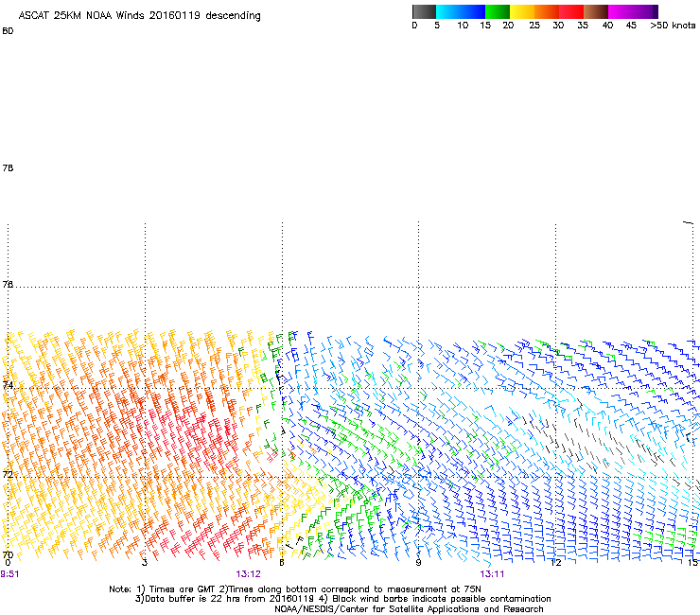Select the gray 0-5 knots color band
Viewport: 700px width, 615px height.
[424, 11]
